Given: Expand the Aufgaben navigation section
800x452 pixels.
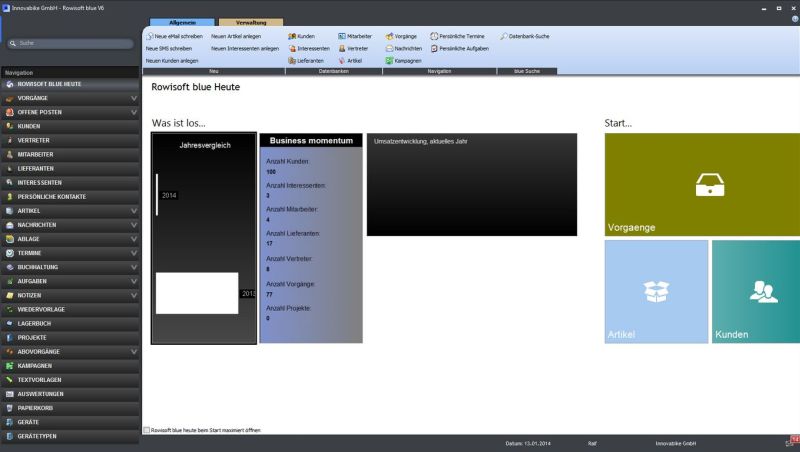Looking at the screenshot, I should tap(134, 282).
